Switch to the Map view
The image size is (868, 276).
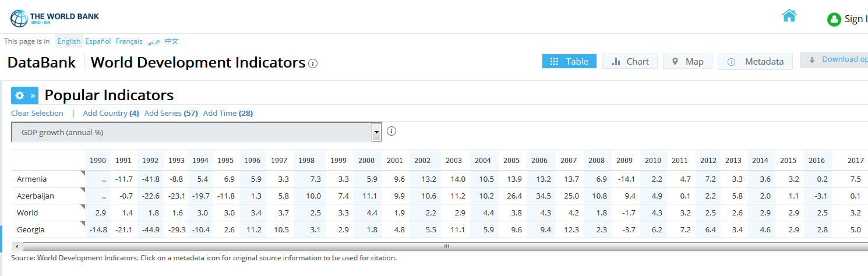(687, 61)
